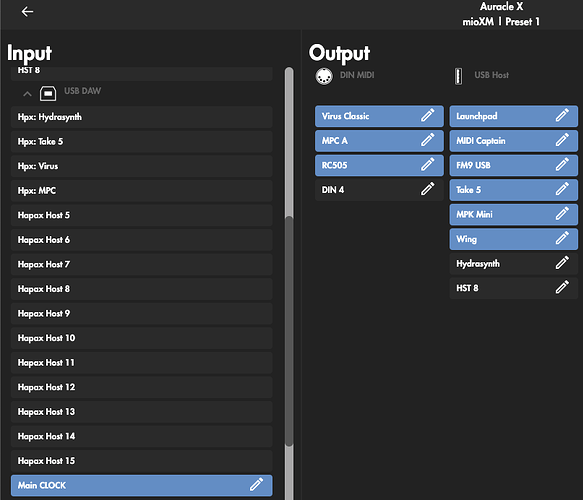The width and height of the screenshot is (583, 500).
Task: Select the Hapax Host 10 input
Action: coord(142,338)
